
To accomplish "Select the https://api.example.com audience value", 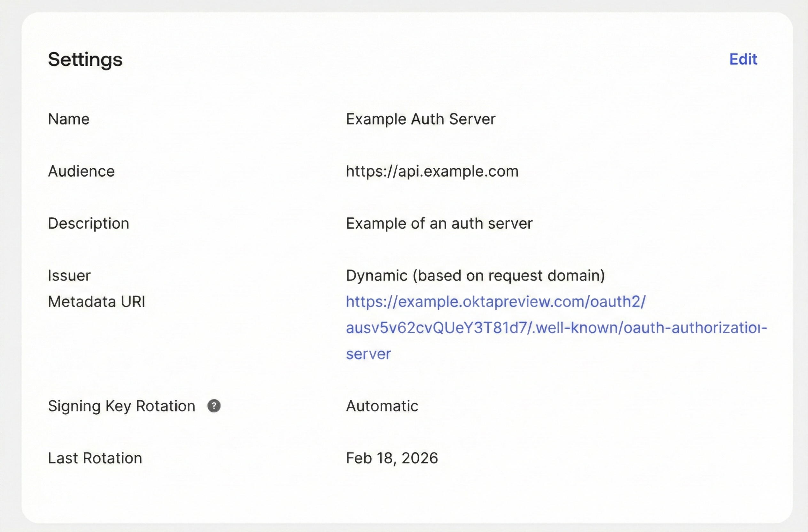I will 432,171.
